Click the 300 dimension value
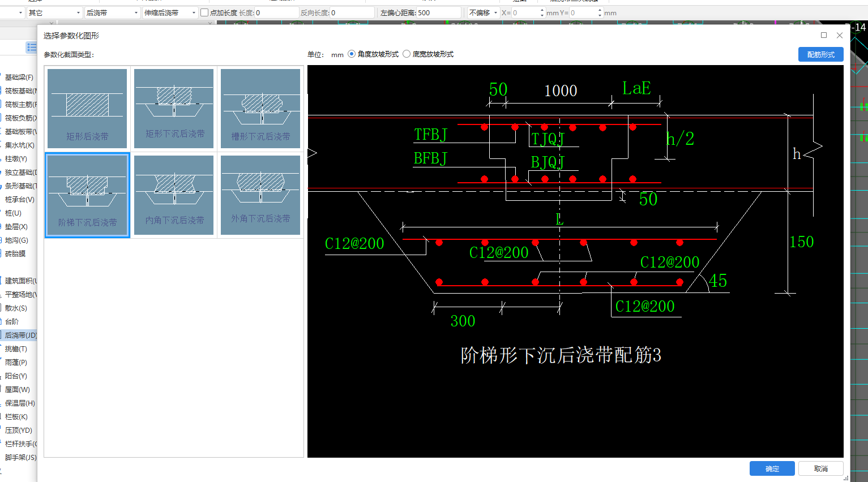 pos(463,321)
